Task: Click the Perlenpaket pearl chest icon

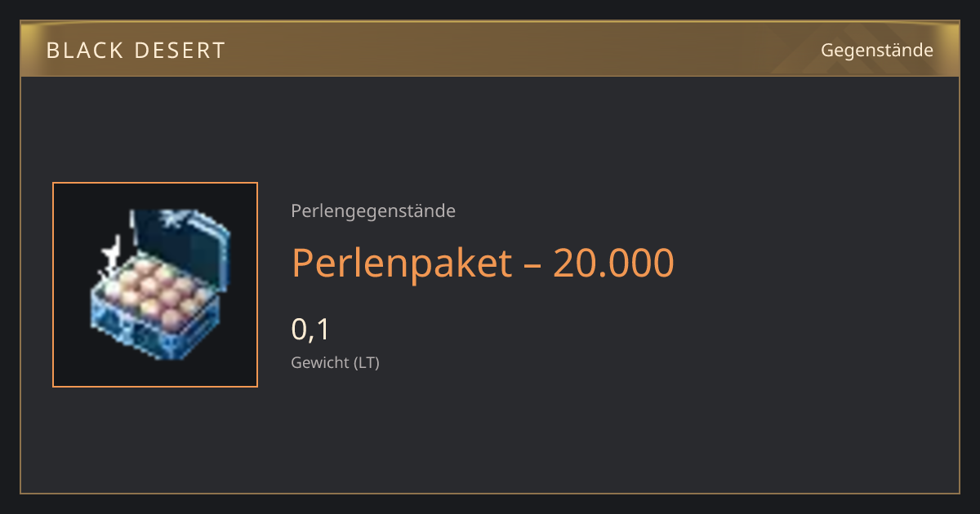Action: tap(155, 285)
